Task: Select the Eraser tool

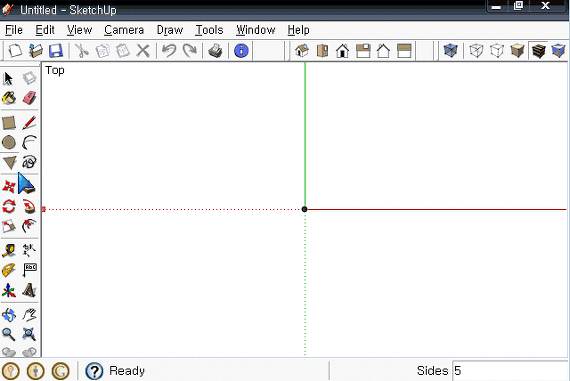Action: pyautogui.click(x=29, y=98)
